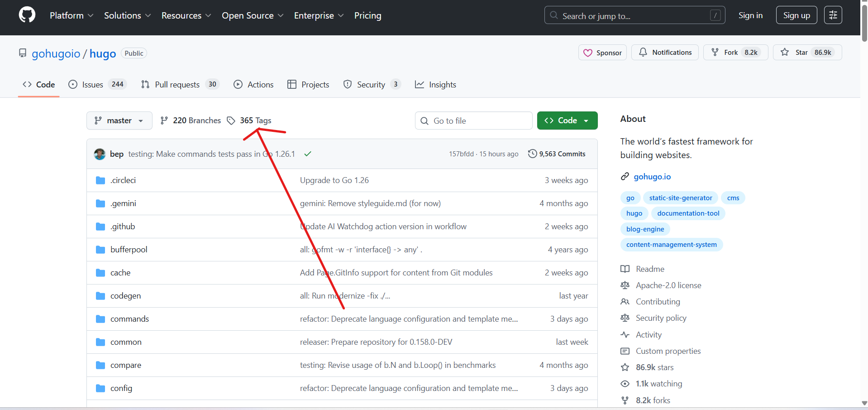The width and height of the screenshot is (868, 410).
Task: Expand the green Code dropdown
Action: tap(567, 121)
